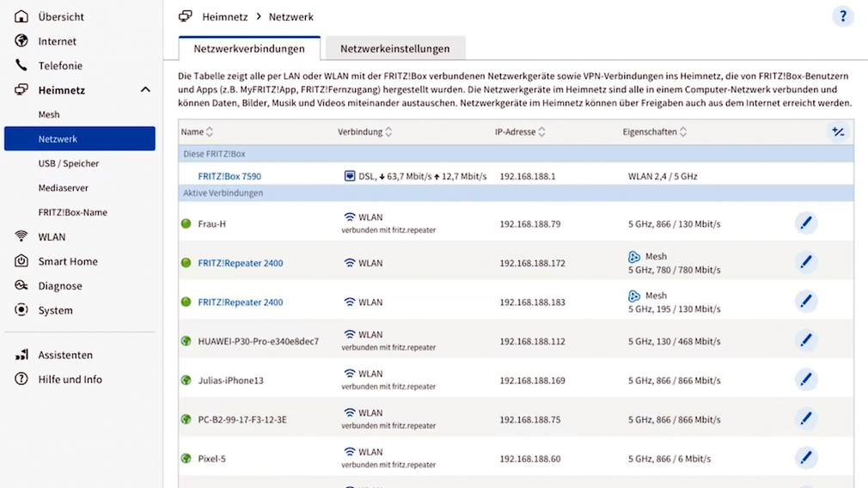Edit FRITZ!Repeater 2400 with IP 192.168.188.172
868x488 pixels.
pos(806,262)
